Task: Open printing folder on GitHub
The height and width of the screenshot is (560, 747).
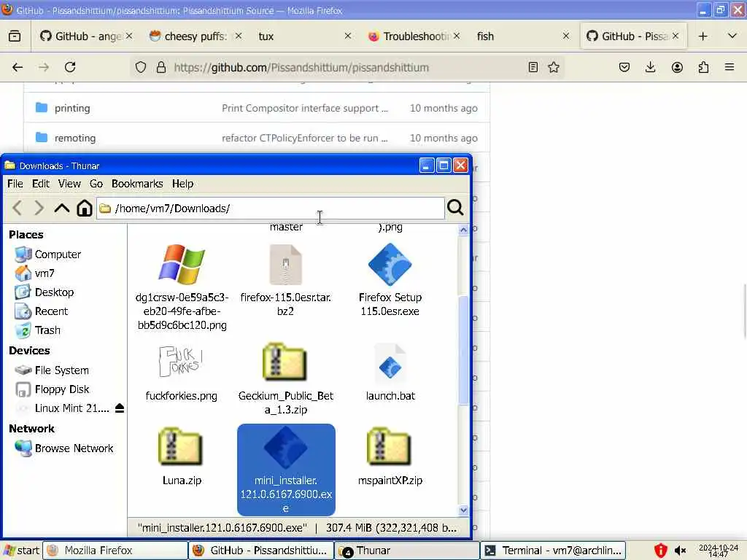Action: click(72, 108)
